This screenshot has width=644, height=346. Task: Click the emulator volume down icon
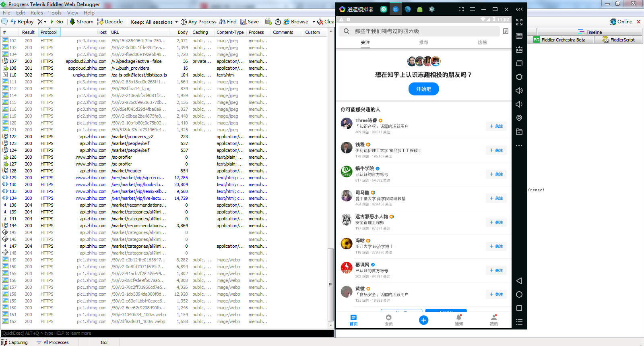519,104
